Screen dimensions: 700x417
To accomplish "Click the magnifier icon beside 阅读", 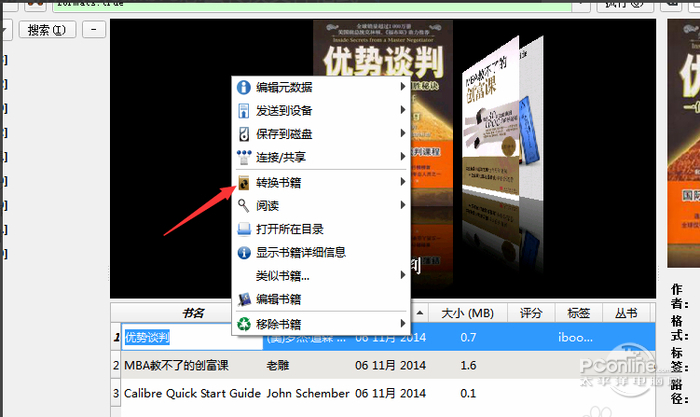I will point(243,205).
